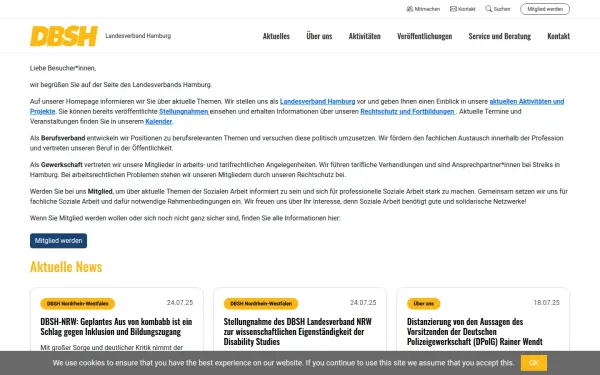Click the bold Berufsverband word
This screenshot has width=600, height=375.
point(63,138)
